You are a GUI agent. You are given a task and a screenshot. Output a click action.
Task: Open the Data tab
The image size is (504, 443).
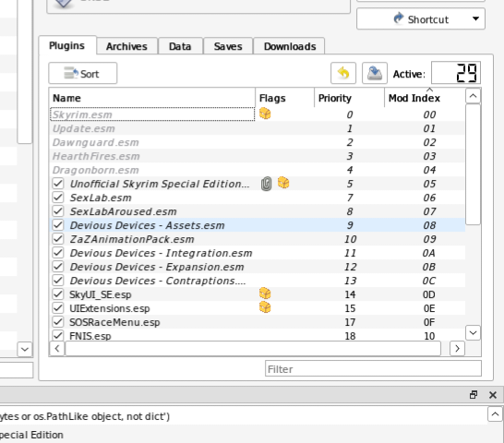pos(180,46)
